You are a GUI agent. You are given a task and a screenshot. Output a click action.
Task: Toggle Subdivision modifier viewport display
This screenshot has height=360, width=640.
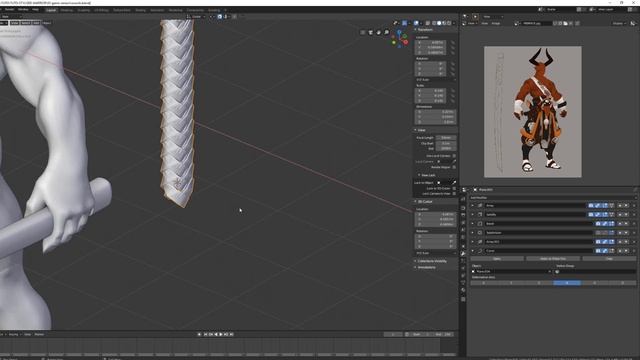(x=605, y=233)
